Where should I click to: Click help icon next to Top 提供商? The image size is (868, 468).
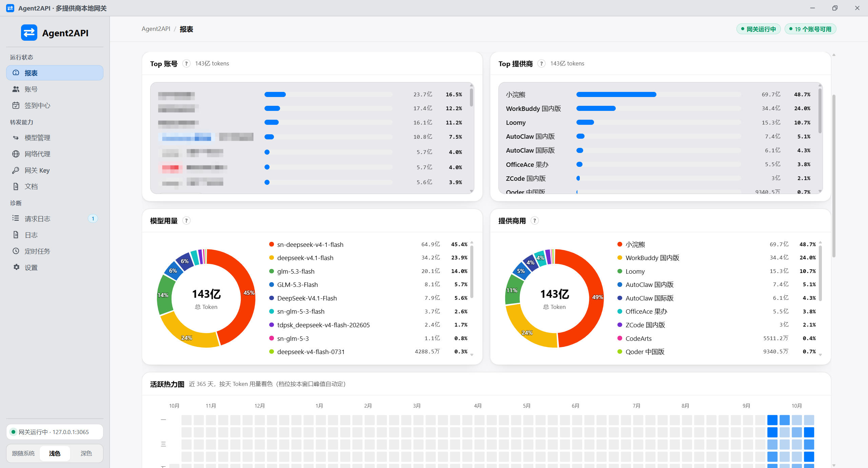pos(541,63)
